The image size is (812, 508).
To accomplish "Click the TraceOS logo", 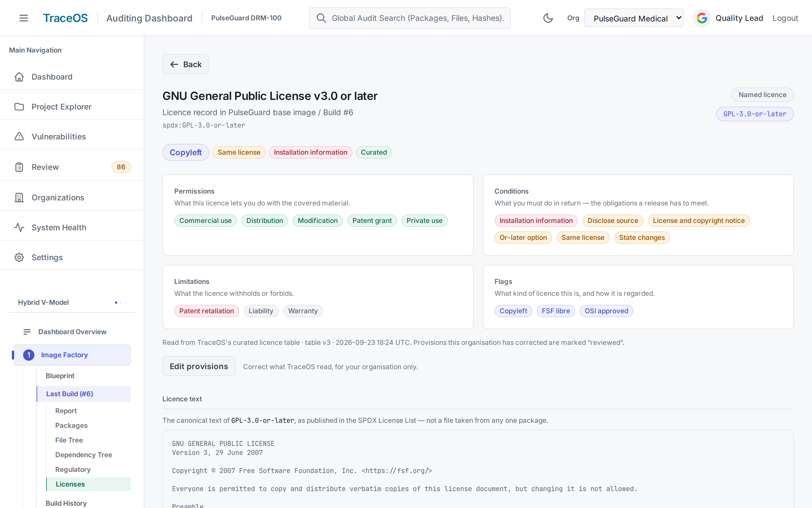I will 65,18.
